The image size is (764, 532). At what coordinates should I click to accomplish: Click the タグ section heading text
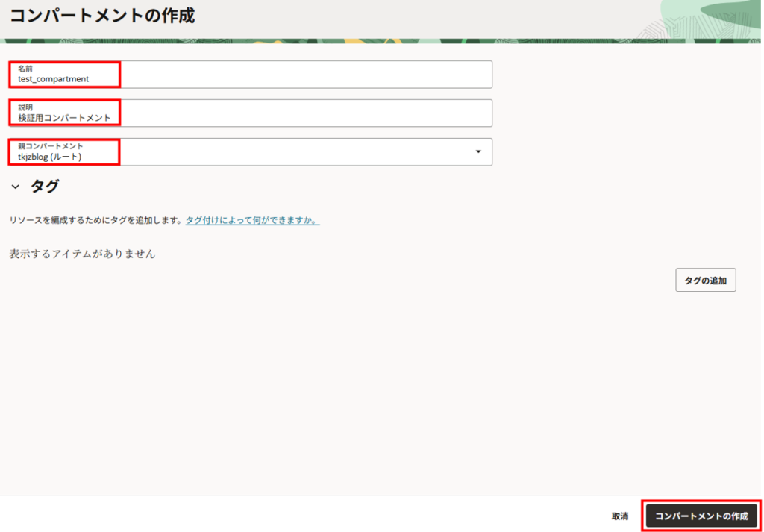45,187
